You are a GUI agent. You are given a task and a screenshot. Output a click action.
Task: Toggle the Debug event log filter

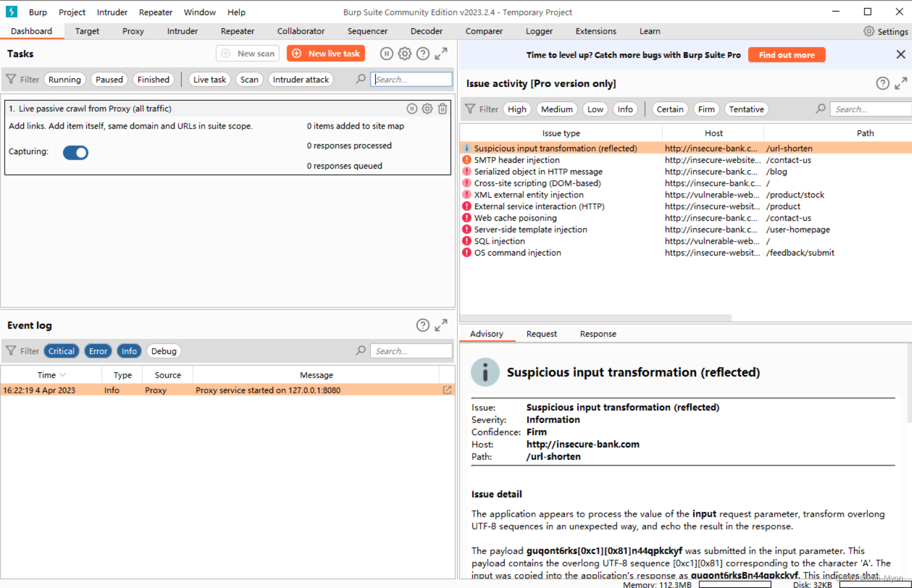[164, 351]
